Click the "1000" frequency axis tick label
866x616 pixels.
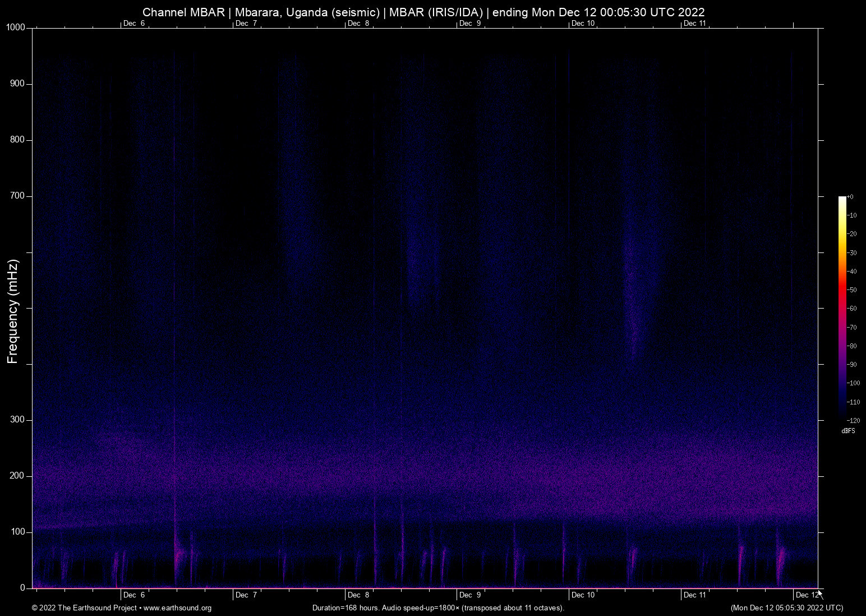16,26
